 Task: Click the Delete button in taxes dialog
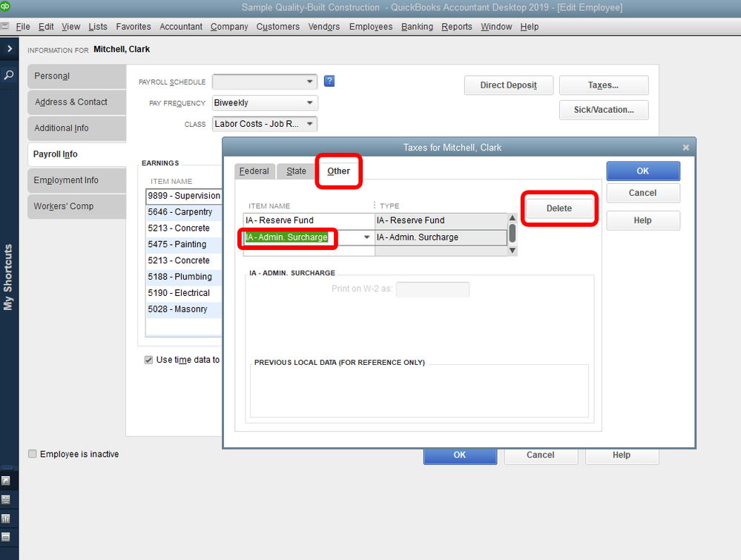click(x=559, y=208)
